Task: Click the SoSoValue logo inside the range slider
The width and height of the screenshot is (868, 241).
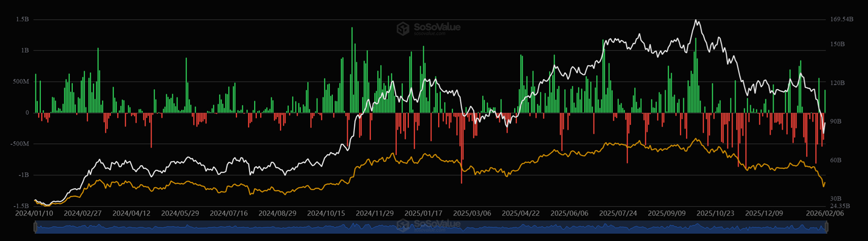Action: point(403,225)
